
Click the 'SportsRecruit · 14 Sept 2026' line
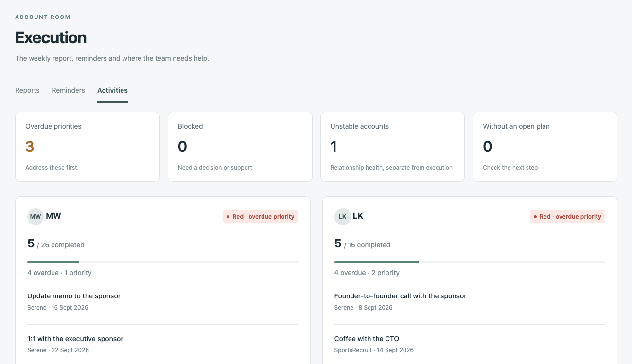374,350
